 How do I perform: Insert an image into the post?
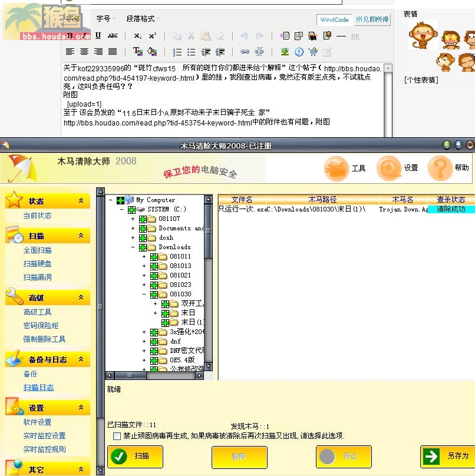[x=285, y=52]
